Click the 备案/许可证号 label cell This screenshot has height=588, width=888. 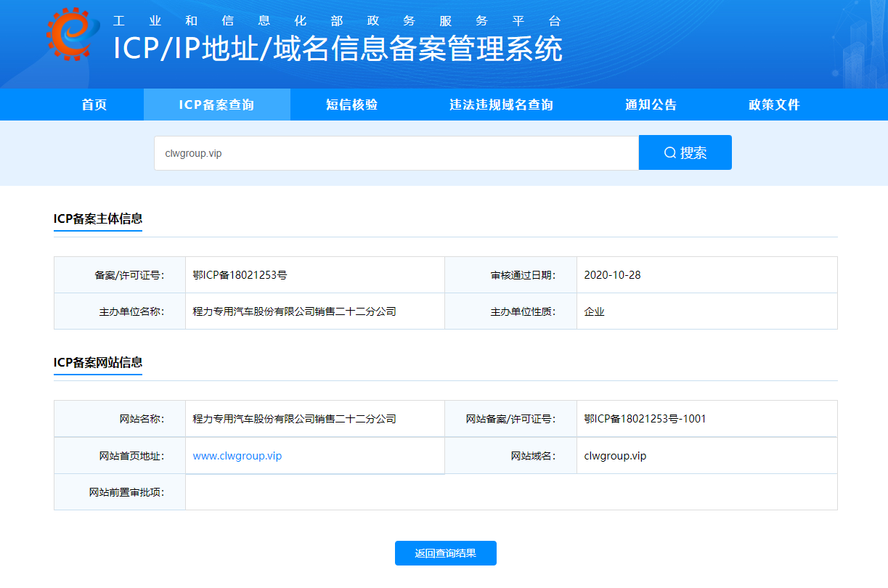pos(120,275)
